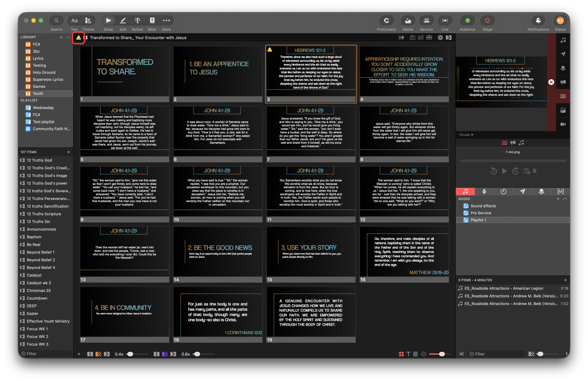This screenshot has height=382, width=588.
Task: Toggle the Audience output
Action: click(468, 20)
